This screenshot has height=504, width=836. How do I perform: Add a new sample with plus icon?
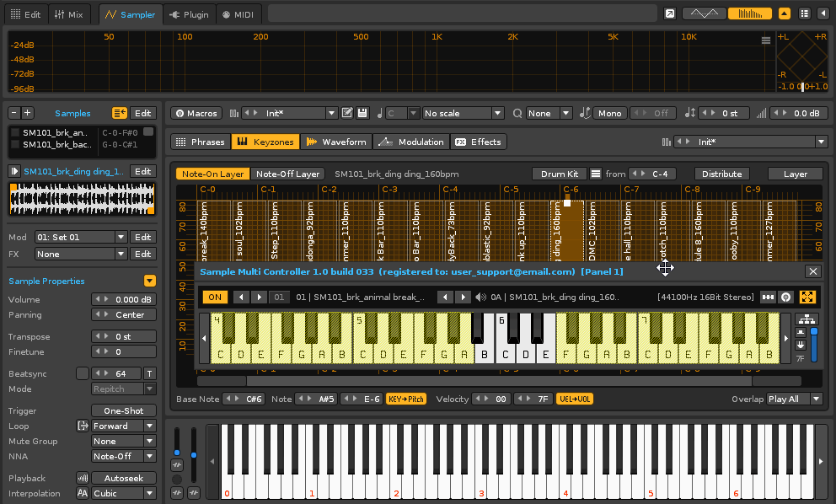(x=28, y=113)
